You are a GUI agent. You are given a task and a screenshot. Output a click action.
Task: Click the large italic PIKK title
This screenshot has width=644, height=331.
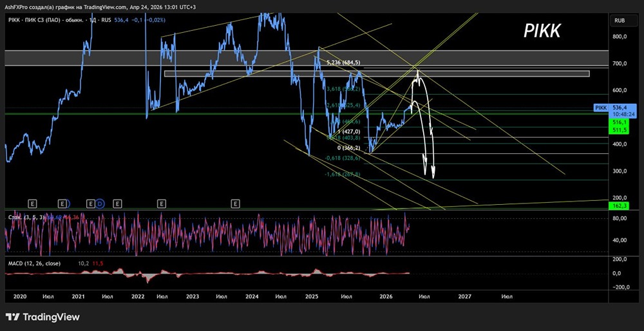pos(542,31)
